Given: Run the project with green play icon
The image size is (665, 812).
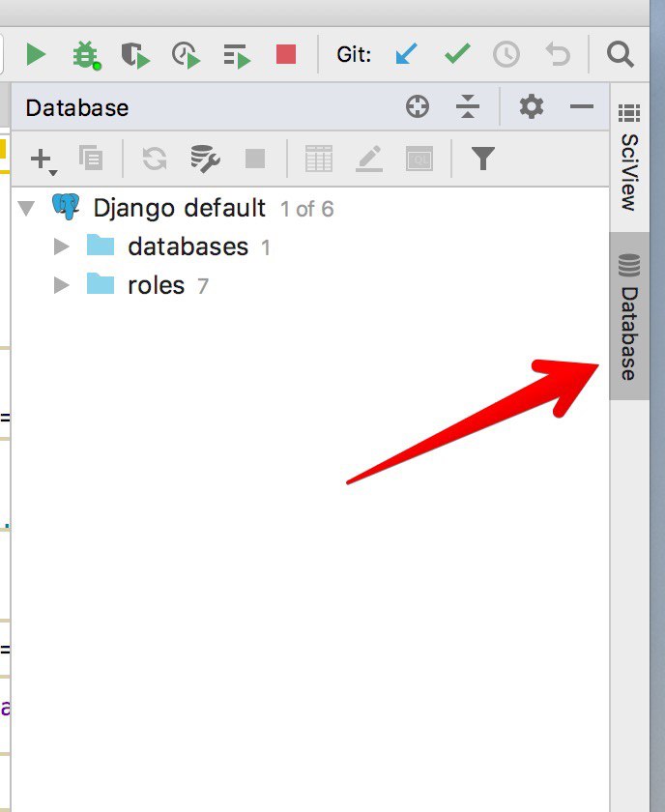Looking at the screenshot, I should [36, 54].
